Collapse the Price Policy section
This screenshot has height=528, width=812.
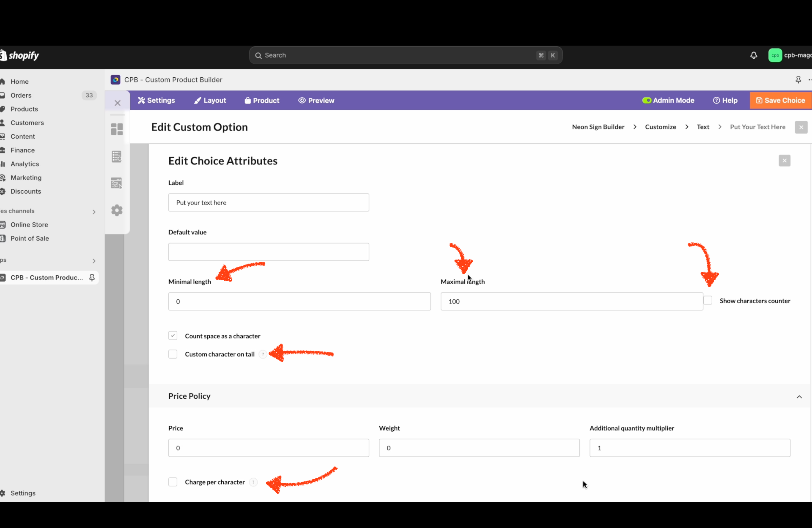tap(799, 397)
